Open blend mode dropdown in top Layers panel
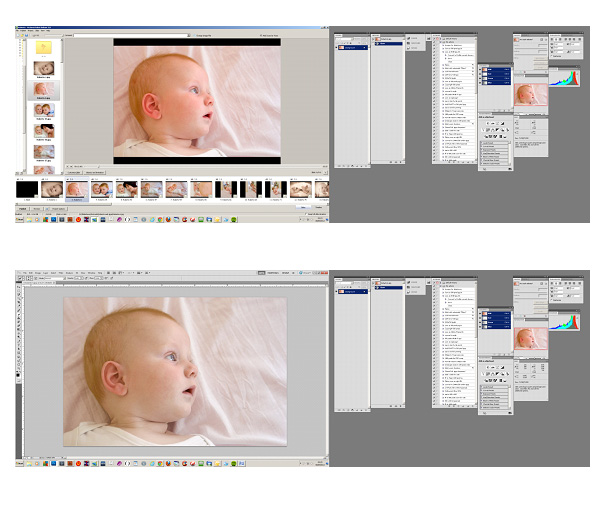Image resolution: width=611 pixels, height=506 pixels. point(344,39)
